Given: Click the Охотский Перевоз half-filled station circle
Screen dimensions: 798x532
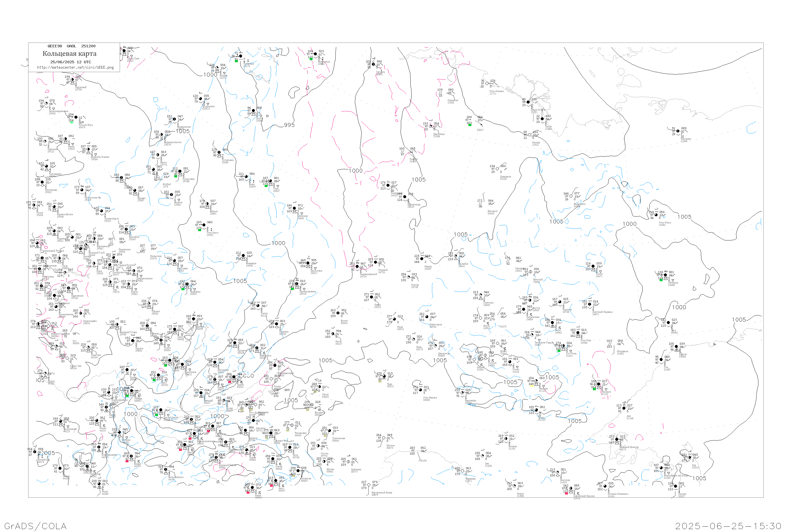Looking at the screenshot, I should 590,304.
